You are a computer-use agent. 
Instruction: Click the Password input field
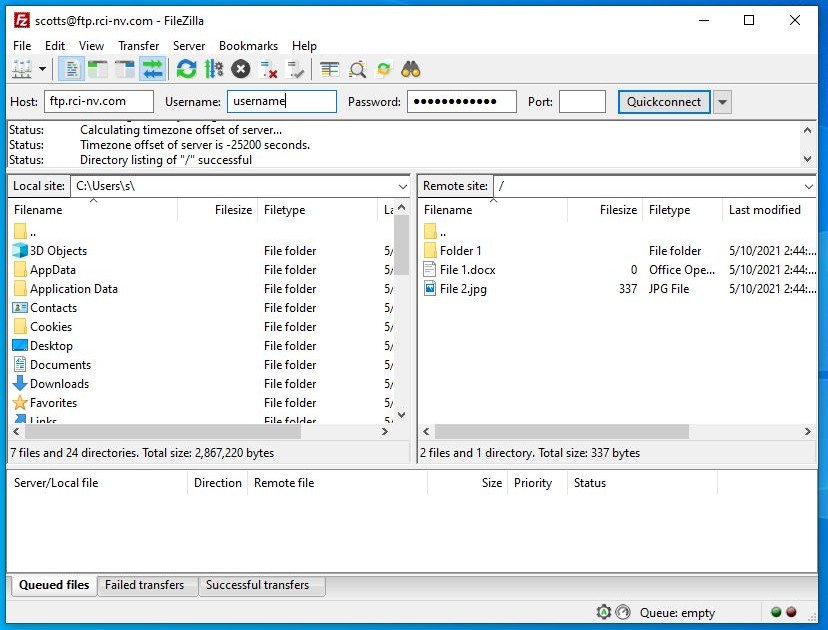462,101
